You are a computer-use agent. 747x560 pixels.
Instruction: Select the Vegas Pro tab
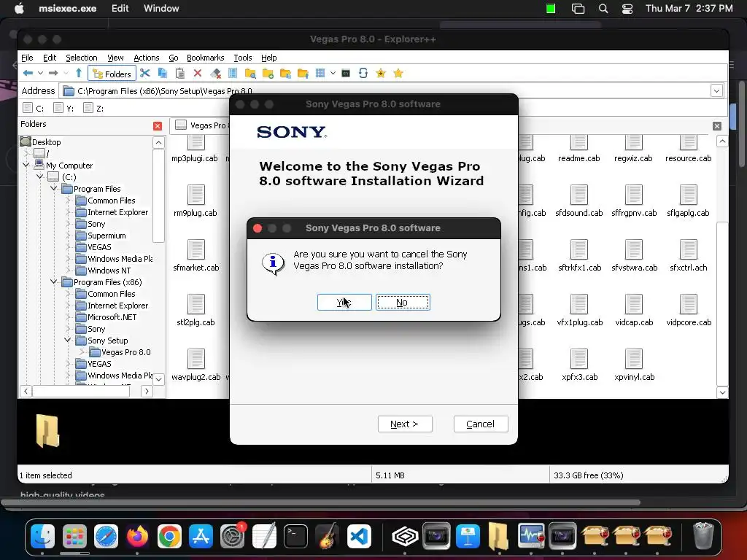pyautogui.click(x=201, y=125)
